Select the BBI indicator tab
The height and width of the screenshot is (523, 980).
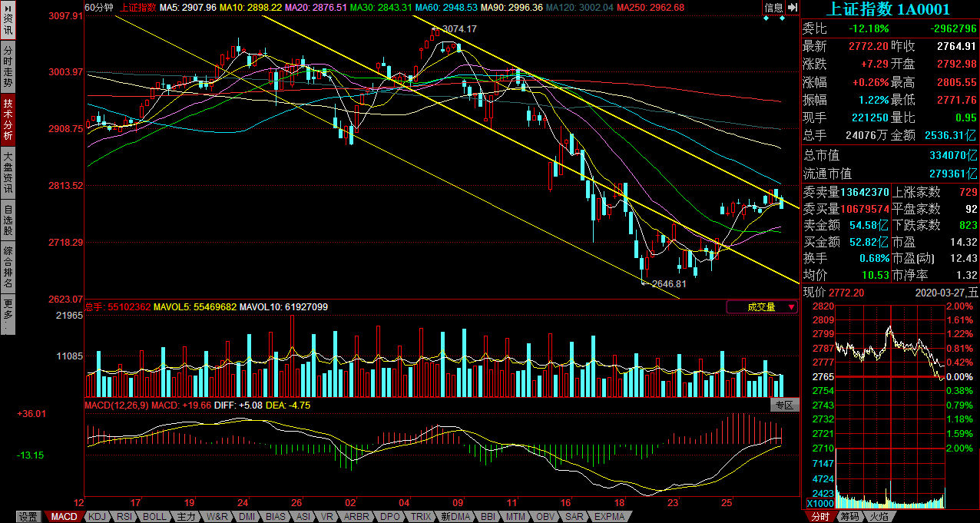[488, 517]
